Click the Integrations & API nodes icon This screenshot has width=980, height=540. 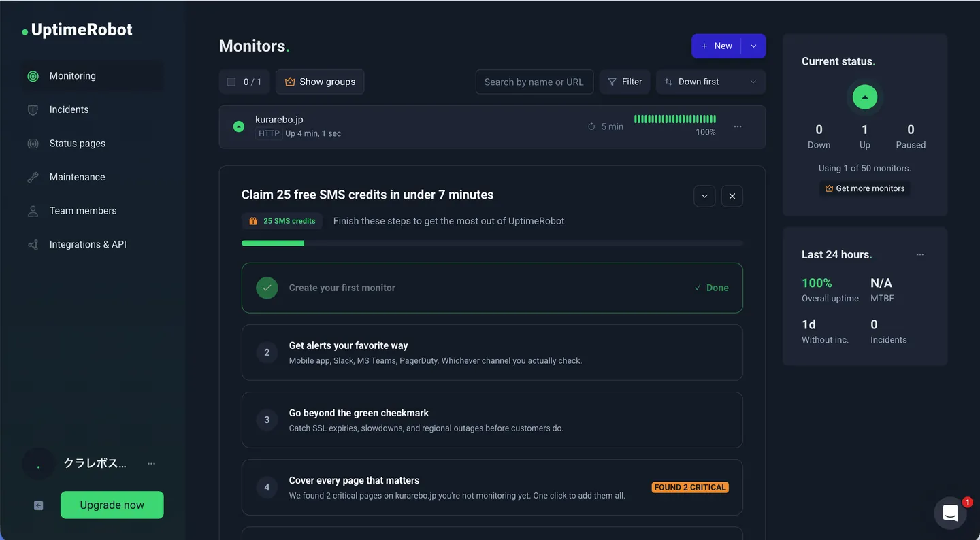click(x=33, y=244)
